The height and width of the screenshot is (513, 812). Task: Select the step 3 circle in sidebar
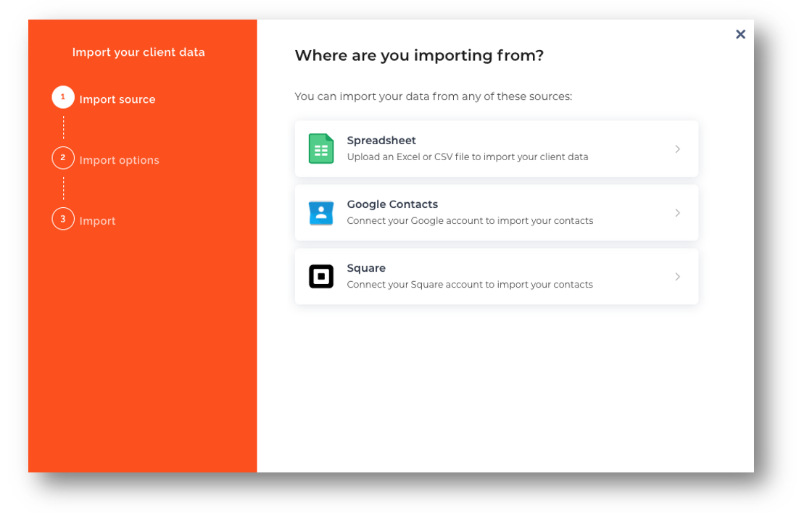coord(63,219)
